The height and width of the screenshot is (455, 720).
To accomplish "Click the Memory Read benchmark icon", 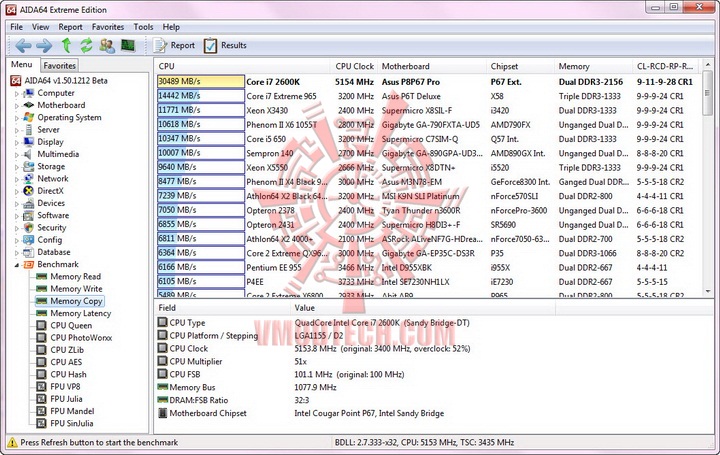I will [42, 277].
